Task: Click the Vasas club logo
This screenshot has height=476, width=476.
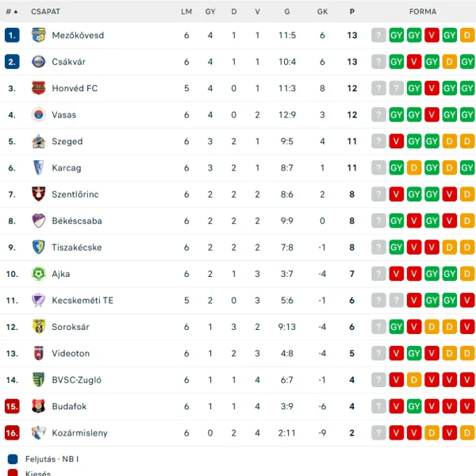Action: click(39, 115)
